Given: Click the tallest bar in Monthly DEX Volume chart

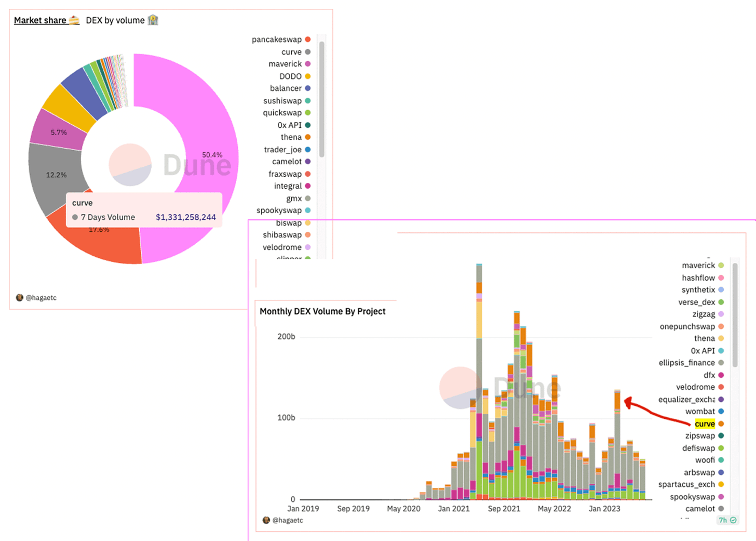Looking at the screenshot, I should 479,382.
